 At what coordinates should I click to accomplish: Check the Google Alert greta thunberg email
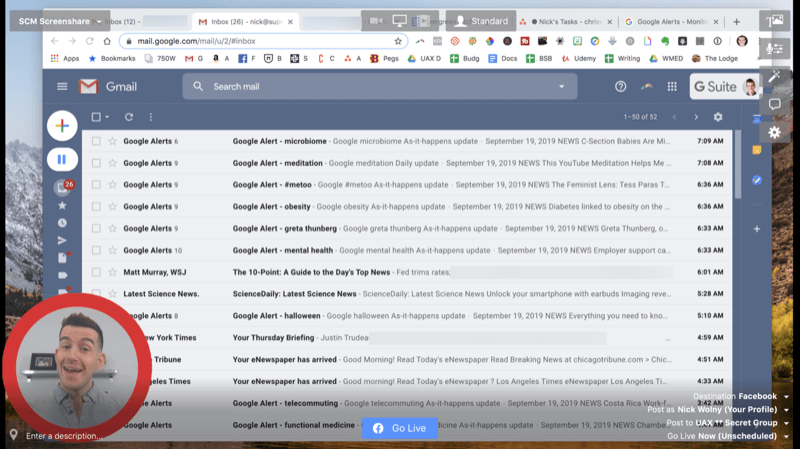[96, 229]
